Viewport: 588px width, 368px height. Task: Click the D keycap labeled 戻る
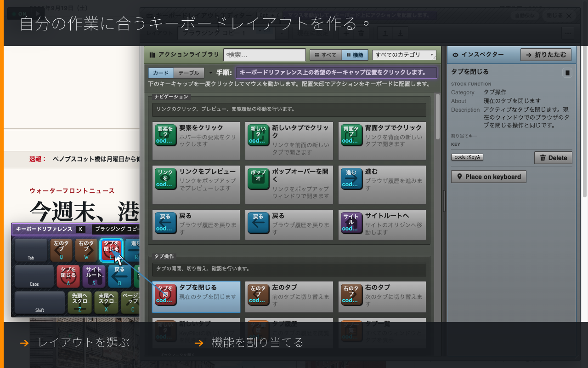pos(119,276)
